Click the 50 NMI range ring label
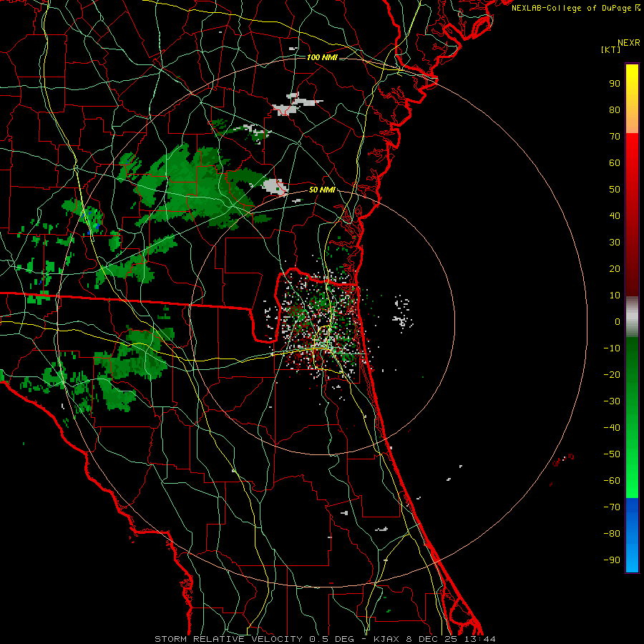 [322, 190]
